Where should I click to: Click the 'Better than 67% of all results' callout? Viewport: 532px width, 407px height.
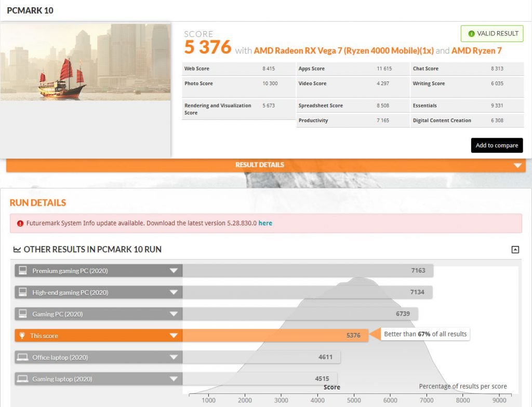tap(425, 334)
